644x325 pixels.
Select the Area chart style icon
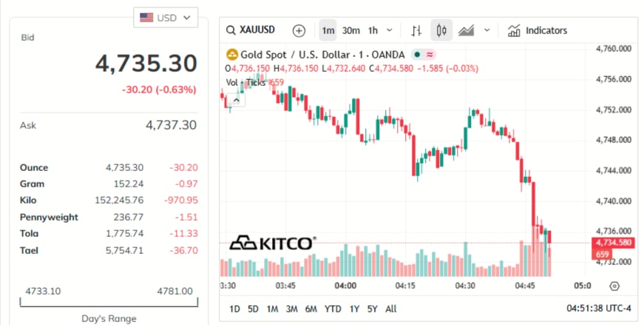click(467, 30)
